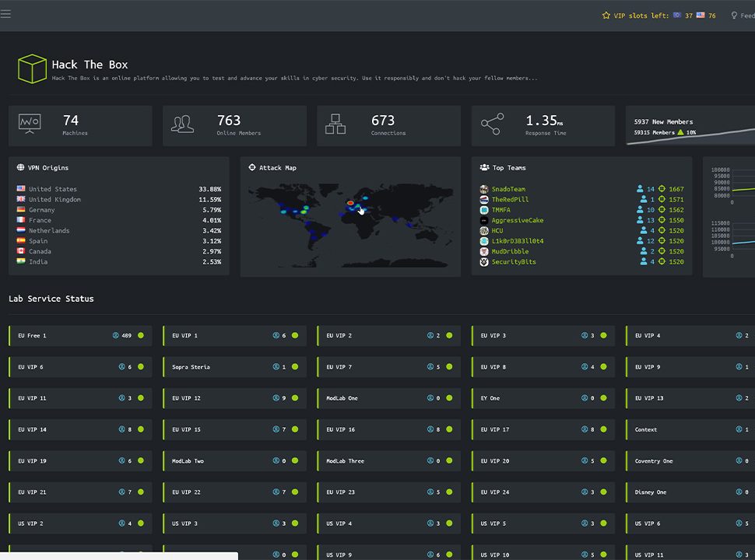Click the Connections network icon
Image resolution: width=755 pixels, height=560 pixels.
[x=335, y=124]
